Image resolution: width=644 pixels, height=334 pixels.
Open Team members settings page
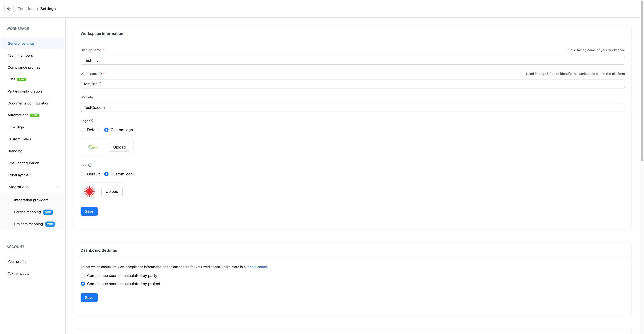pyautogui.click(x=20, y=55)
